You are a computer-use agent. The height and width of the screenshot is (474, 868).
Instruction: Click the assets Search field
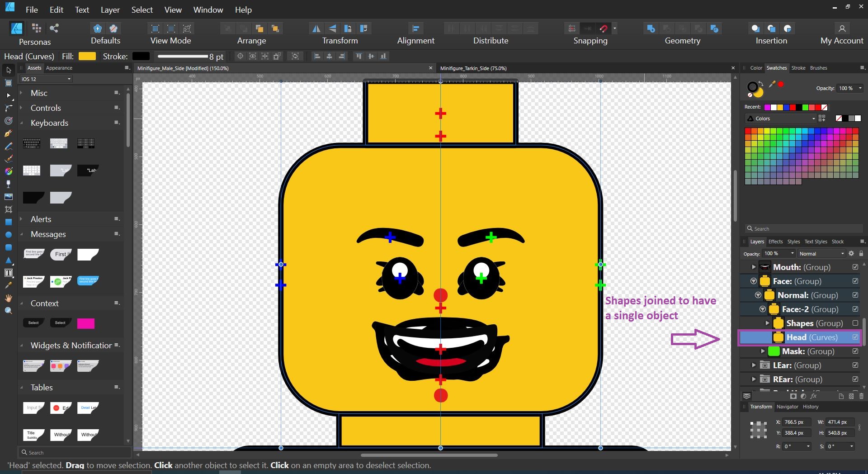75,452
